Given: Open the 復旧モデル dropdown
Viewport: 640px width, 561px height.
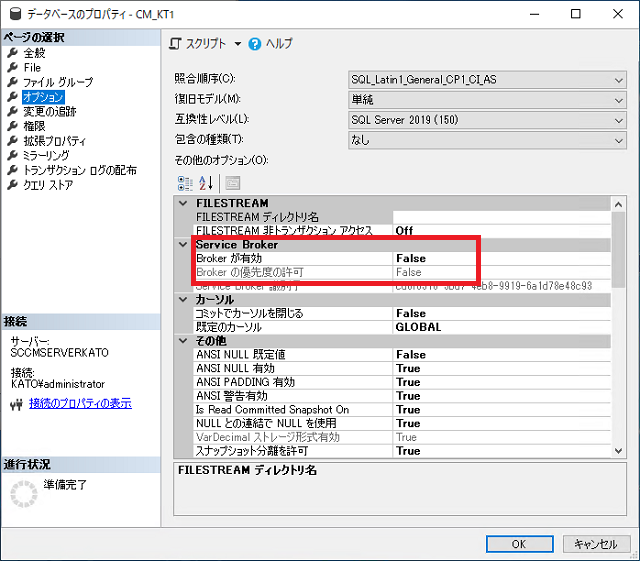Looking at the screenshot, I should (x=619, y=99).
